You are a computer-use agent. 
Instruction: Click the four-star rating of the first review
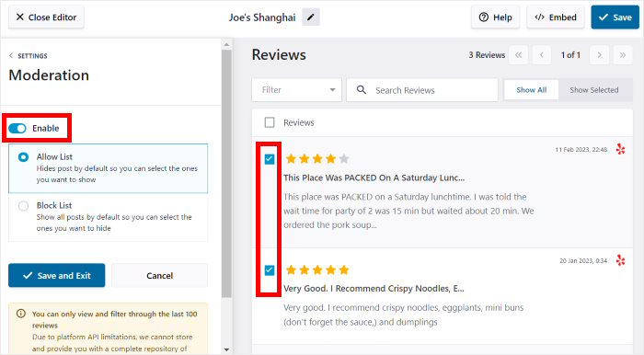click(x=317, y=159)
